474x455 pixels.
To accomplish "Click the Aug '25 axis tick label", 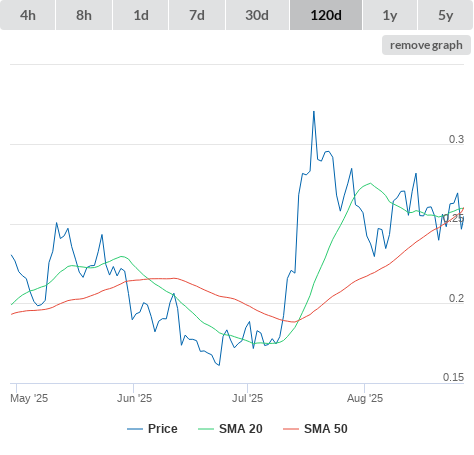I will click(365, 398).
